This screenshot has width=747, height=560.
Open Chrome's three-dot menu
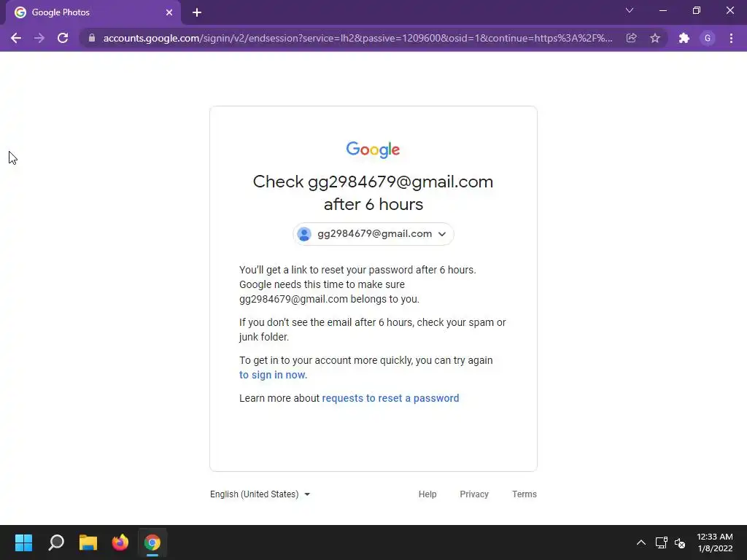731,38
